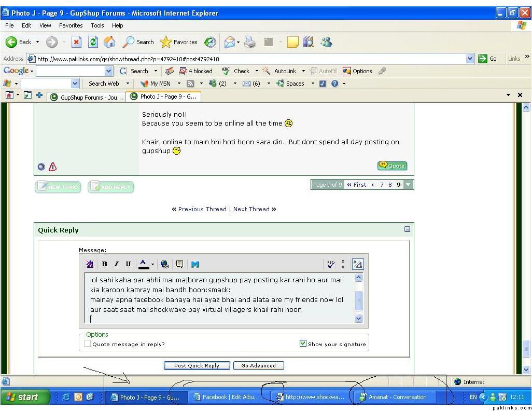This screenshot has width=532, height=411.
Task: Switch to GupShup Forums tab
Action: pos(86,97)
